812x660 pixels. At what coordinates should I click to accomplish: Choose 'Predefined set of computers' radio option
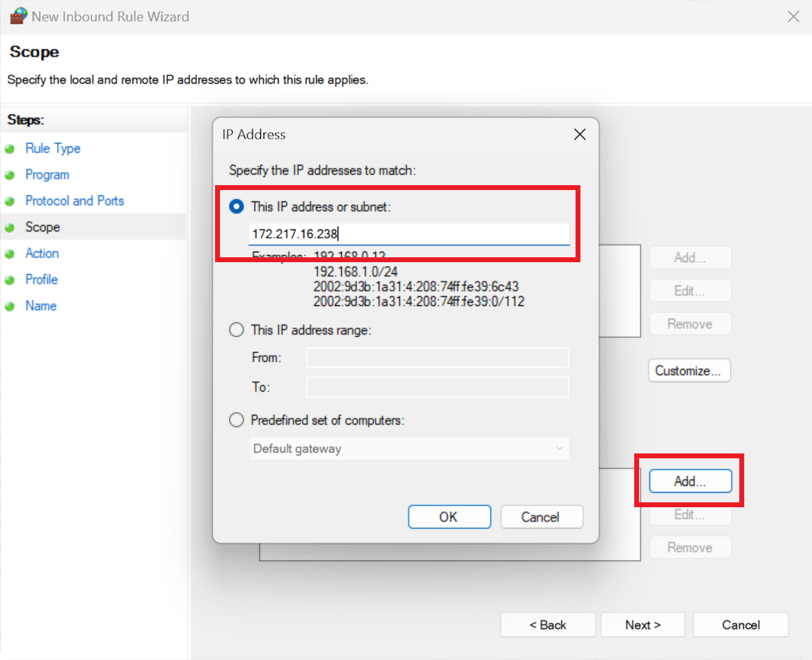click(x=236, y=420)
